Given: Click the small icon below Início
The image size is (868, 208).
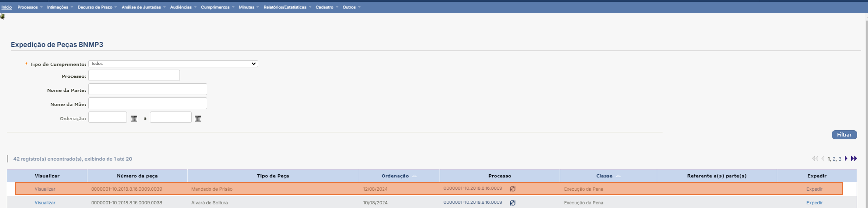Looking at the screenshot, I should [3, 16].
